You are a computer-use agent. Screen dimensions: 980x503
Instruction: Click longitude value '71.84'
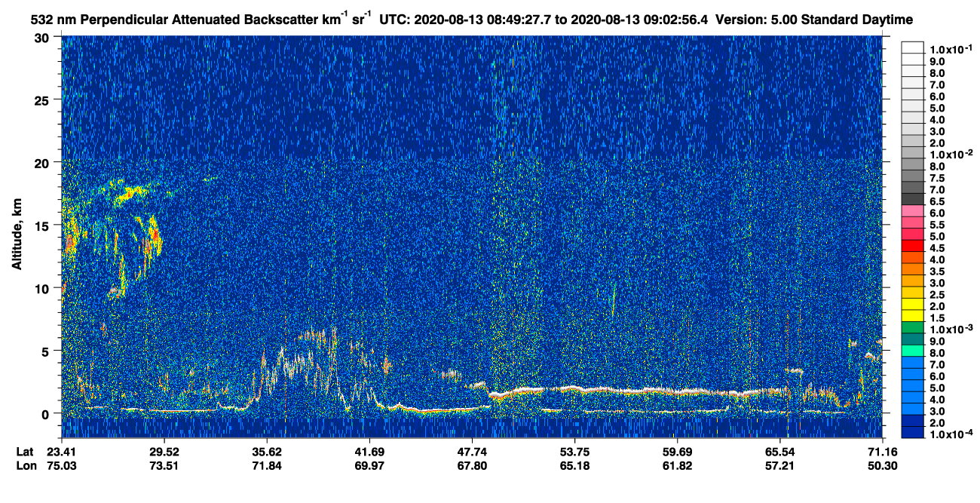(267, 466)
